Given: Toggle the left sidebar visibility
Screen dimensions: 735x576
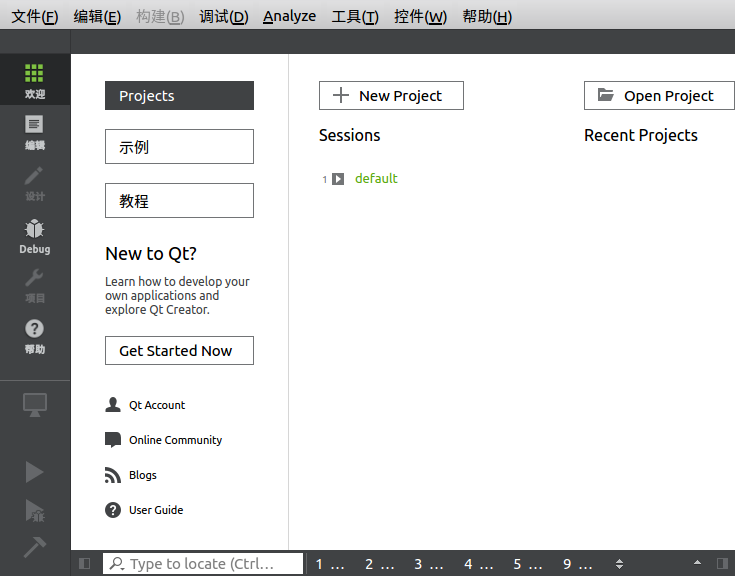Looking at the screenshot, I should coord(84,563).
